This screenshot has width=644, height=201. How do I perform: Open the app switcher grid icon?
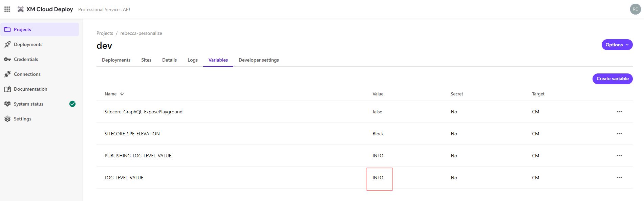[7, 9]
